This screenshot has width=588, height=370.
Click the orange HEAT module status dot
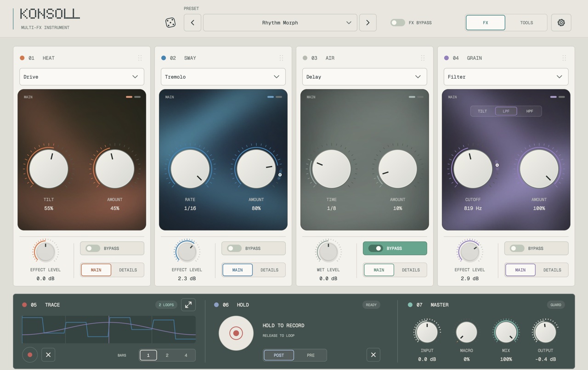coord(22,58)
